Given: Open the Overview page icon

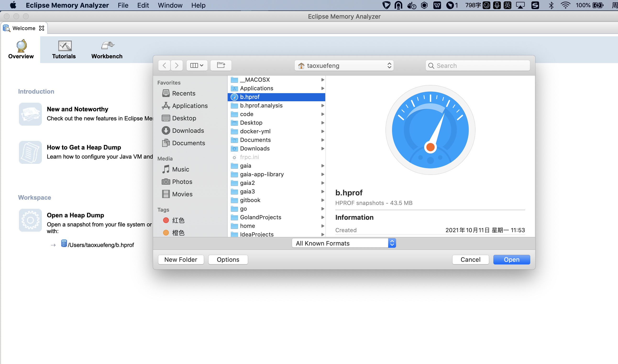Looking at the screenshot, I should click(21, 46).
